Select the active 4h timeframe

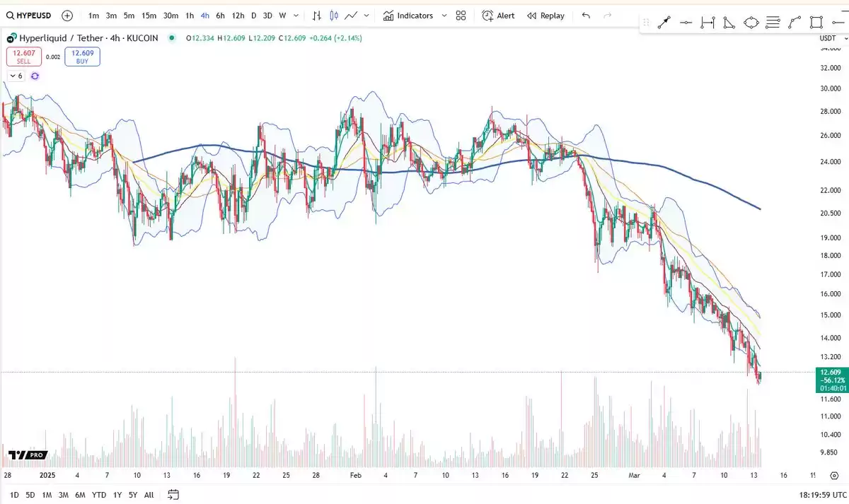(x=204, y=15)
